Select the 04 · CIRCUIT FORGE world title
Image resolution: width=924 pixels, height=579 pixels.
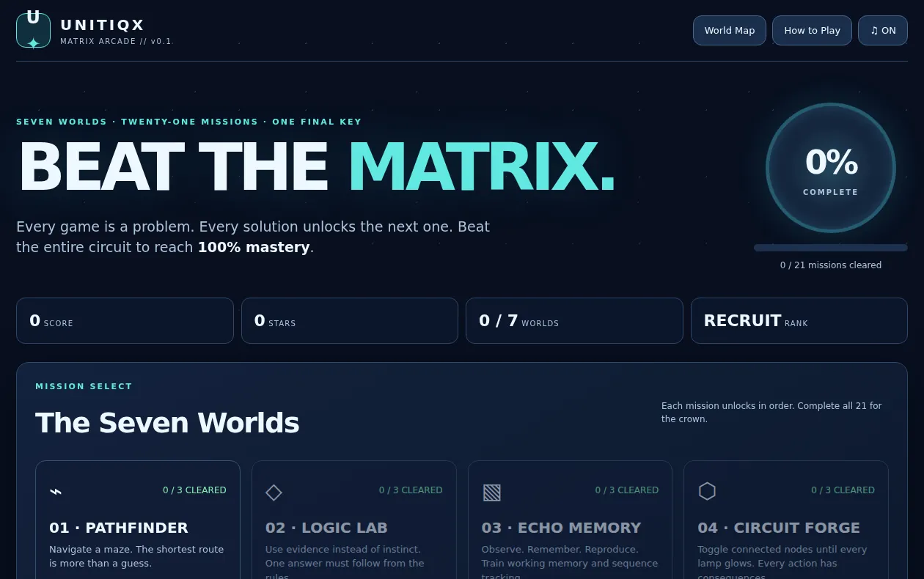pos(779,528)
